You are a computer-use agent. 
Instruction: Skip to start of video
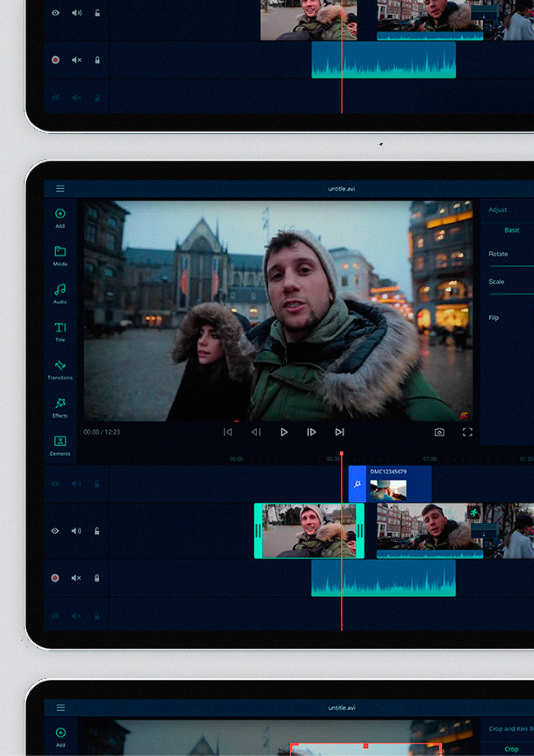click(228, 432)
